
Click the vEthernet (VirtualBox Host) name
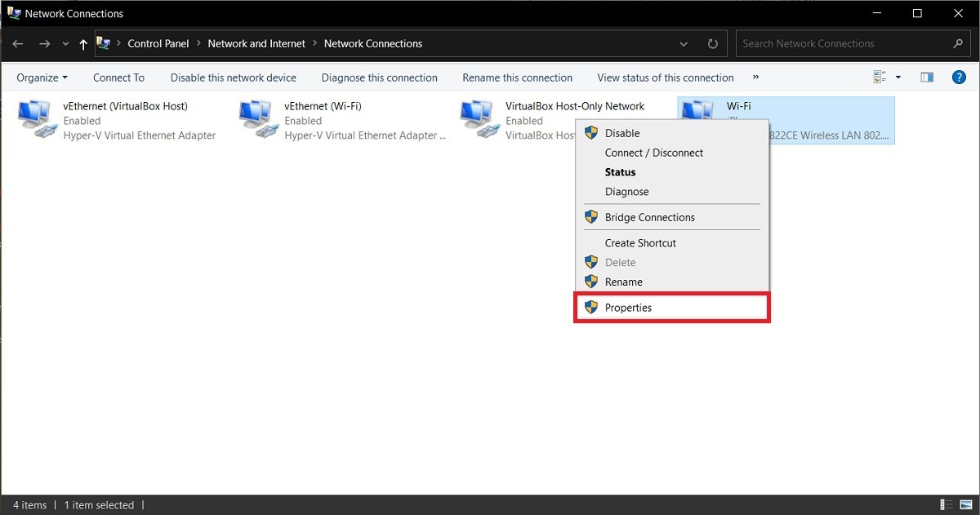point(126,106)
